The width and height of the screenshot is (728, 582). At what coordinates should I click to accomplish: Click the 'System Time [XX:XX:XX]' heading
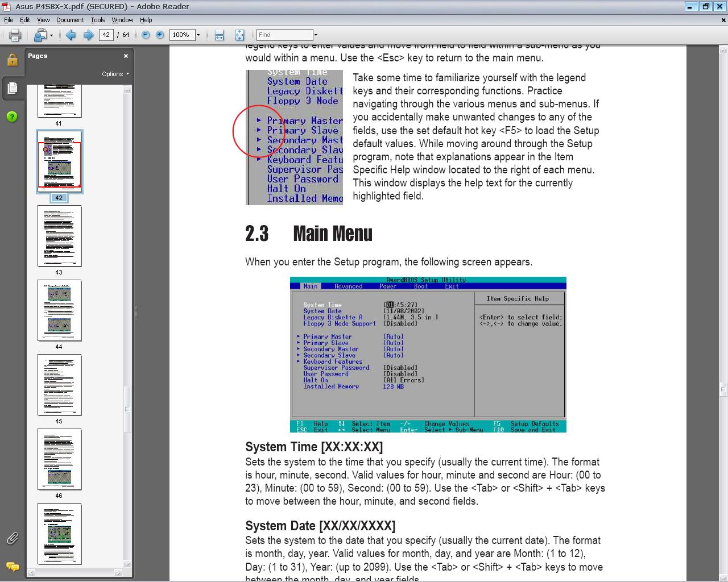coord(314,447)
